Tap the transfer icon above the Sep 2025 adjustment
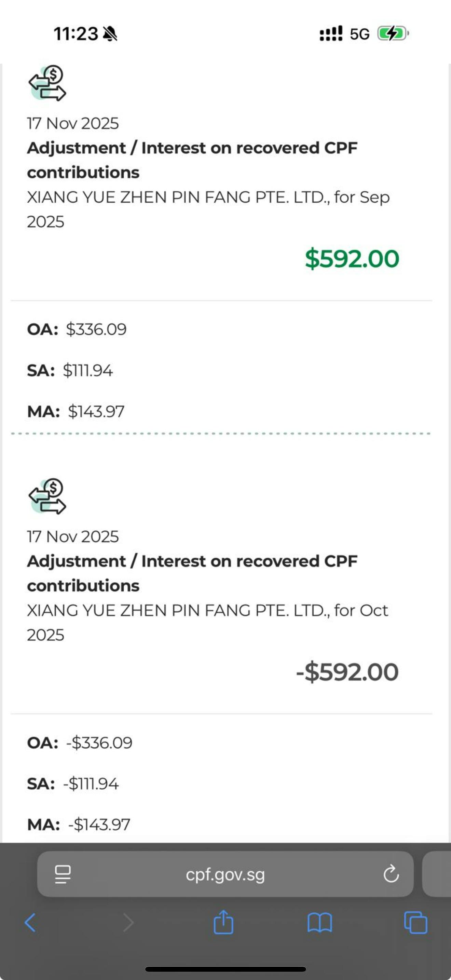 47,83
